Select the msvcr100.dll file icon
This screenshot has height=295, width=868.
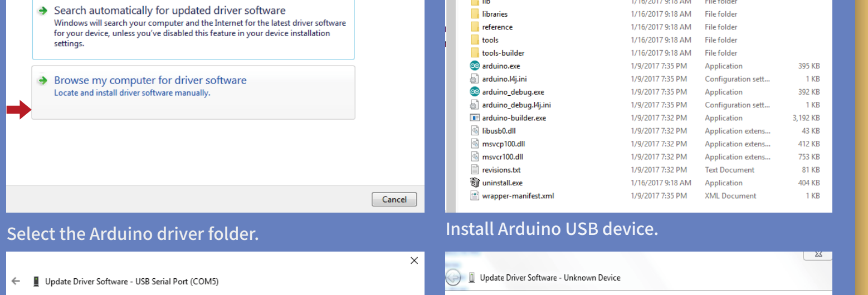click(475, 156)
